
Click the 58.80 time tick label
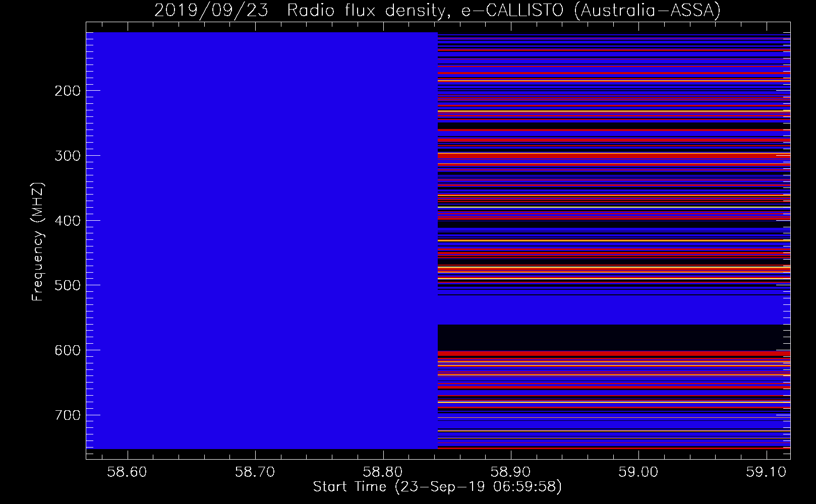pyautogui.click(x=383, y=472)
